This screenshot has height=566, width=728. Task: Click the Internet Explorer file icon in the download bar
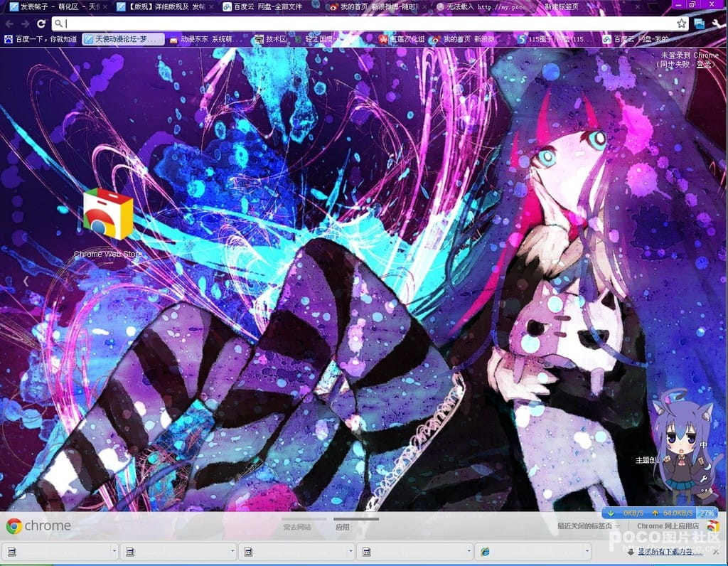[485, 552]
